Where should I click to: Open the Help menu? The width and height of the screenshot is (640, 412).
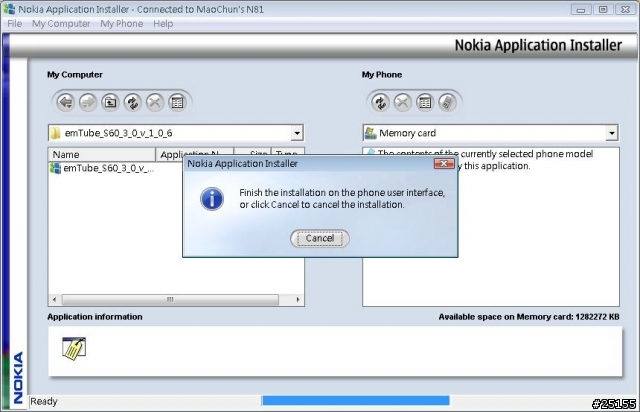[163, 24]
